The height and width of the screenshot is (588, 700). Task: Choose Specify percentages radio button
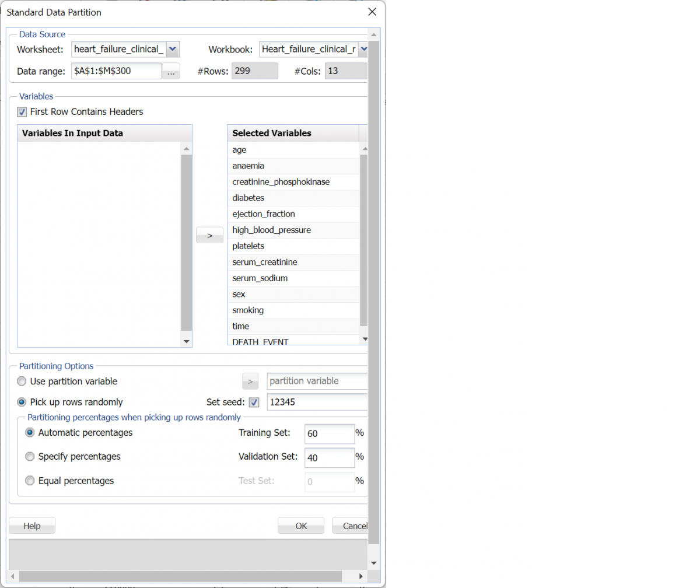point(30,457)
